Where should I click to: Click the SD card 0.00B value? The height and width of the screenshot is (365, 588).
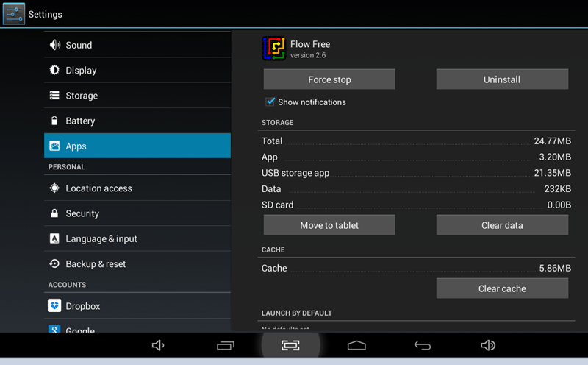coord(559,205)
